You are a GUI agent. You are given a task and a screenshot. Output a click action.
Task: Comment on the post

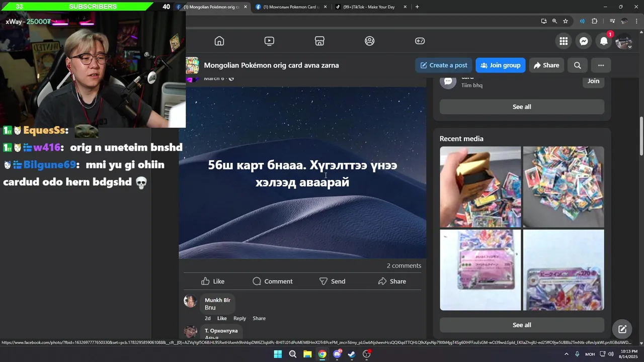tap(272, 281)
